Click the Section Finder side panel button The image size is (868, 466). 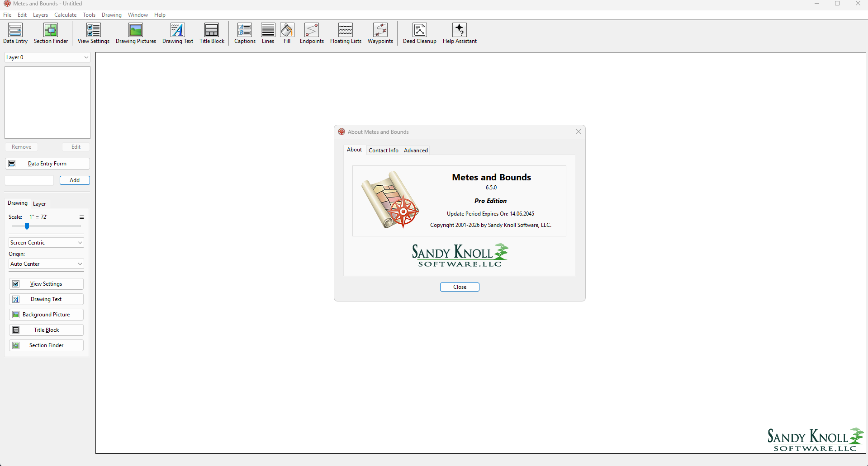(46, 345)
